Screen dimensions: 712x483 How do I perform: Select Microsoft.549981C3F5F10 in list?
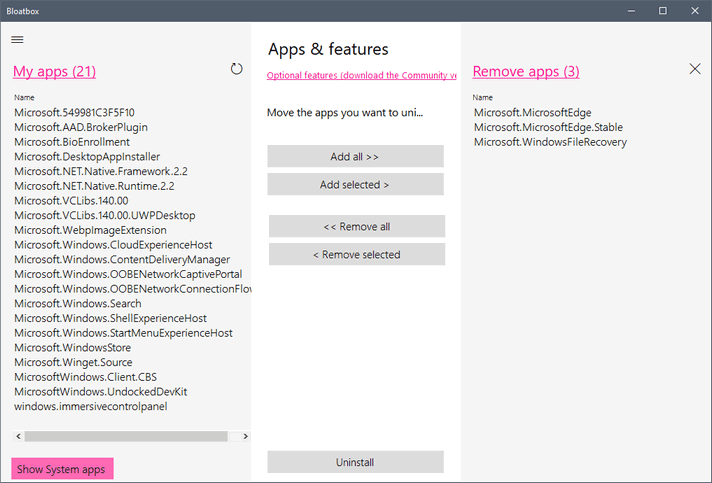[x=74, y=113]
